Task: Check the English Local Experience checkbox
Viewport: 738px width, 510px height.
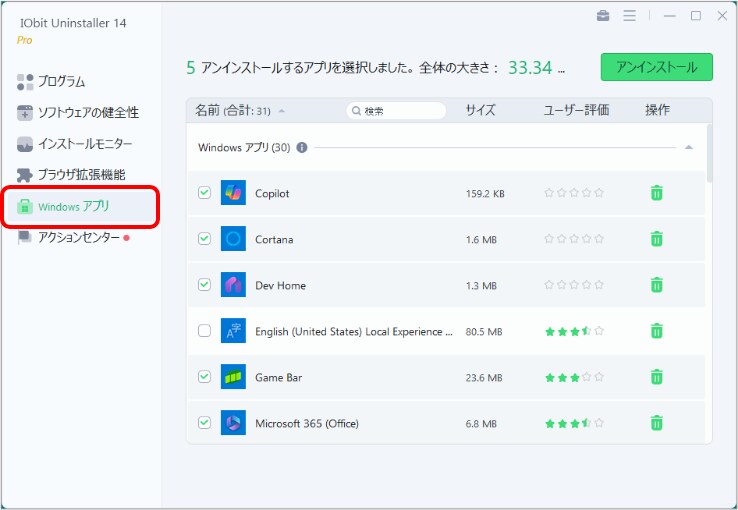Action: (x=204, y=331)
